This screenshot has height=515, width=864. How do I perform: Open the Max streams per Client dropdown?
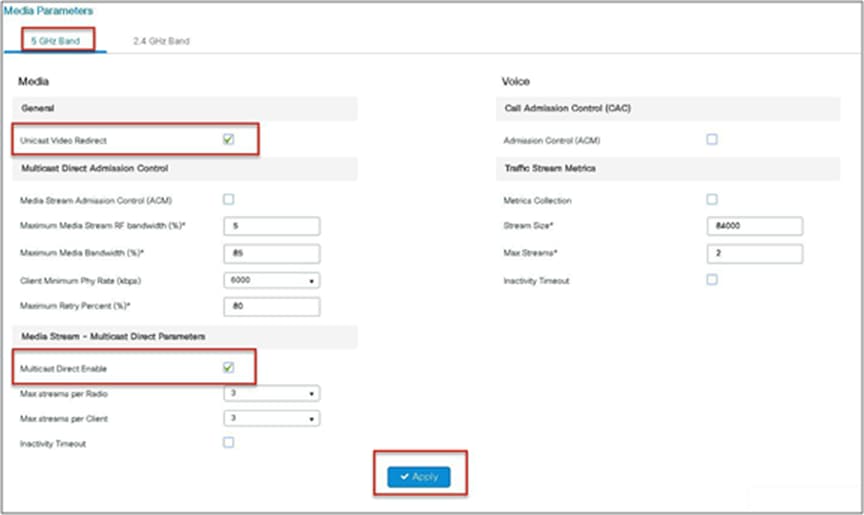272,419
